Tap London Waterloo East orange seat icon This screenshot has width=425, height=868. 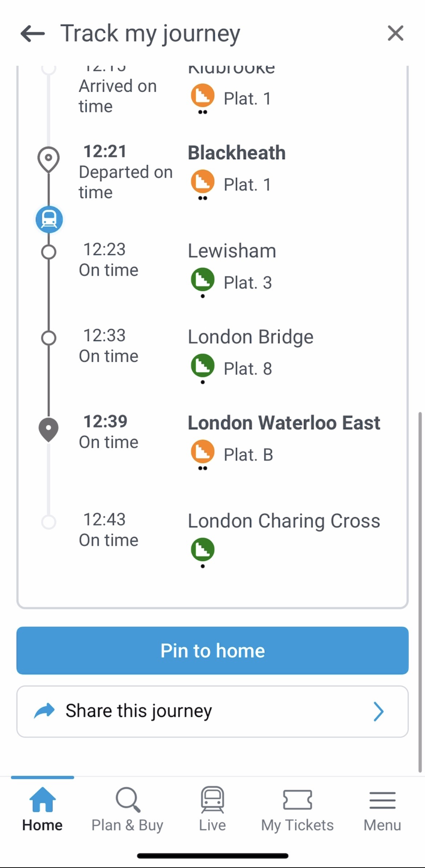pos(203,452)
